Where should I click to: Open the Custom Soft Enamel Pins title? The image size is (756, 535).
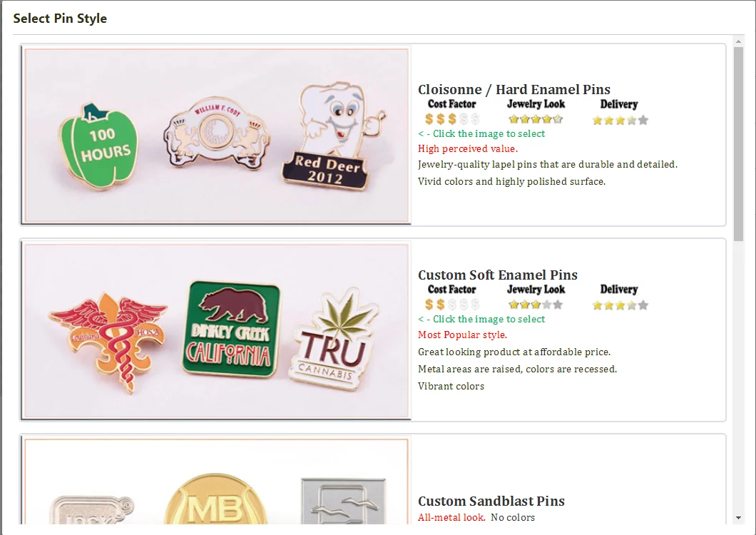click(498, 275)
